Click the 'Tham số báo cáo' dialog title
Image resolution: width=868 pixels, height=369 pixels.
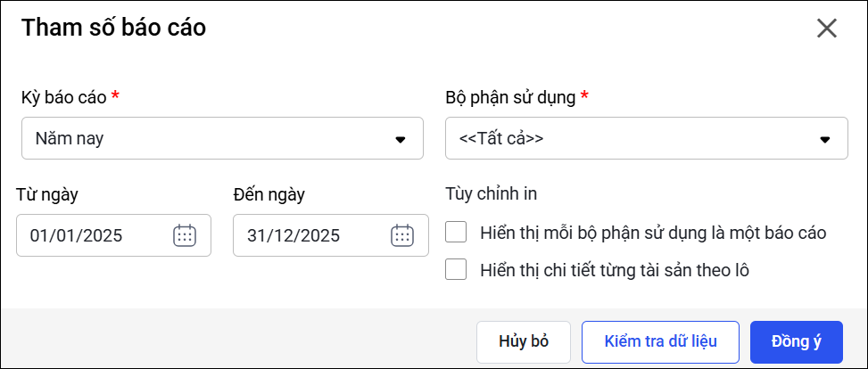click(113, 28)
